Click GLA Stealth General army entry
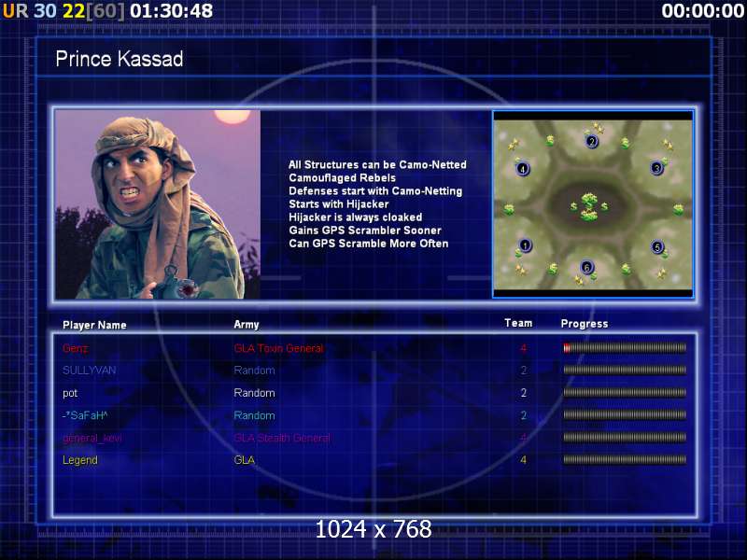This screenshot has height=560, width=747. [x=282, y=438]
